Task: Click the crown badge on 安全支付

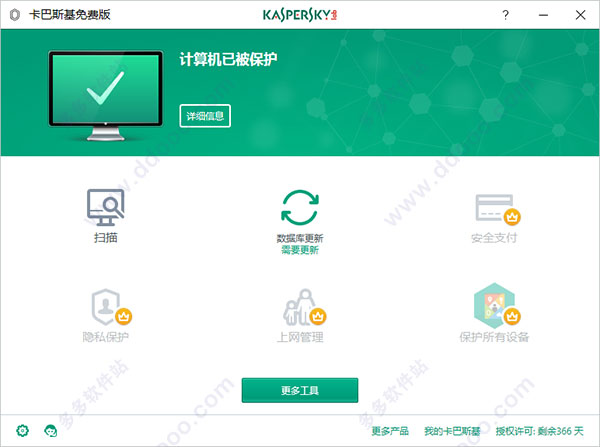Action: pyautogui.click(x=512, y=217)
